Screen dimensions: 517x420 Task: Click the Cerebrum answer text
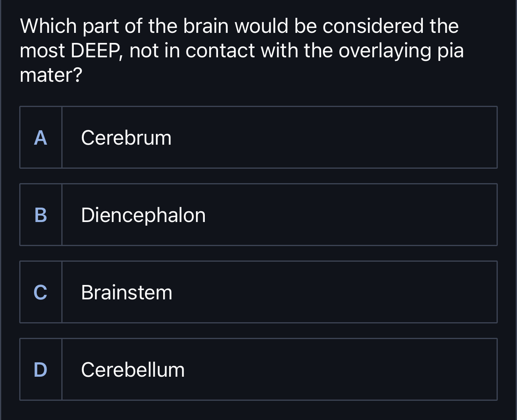[126, 138]
